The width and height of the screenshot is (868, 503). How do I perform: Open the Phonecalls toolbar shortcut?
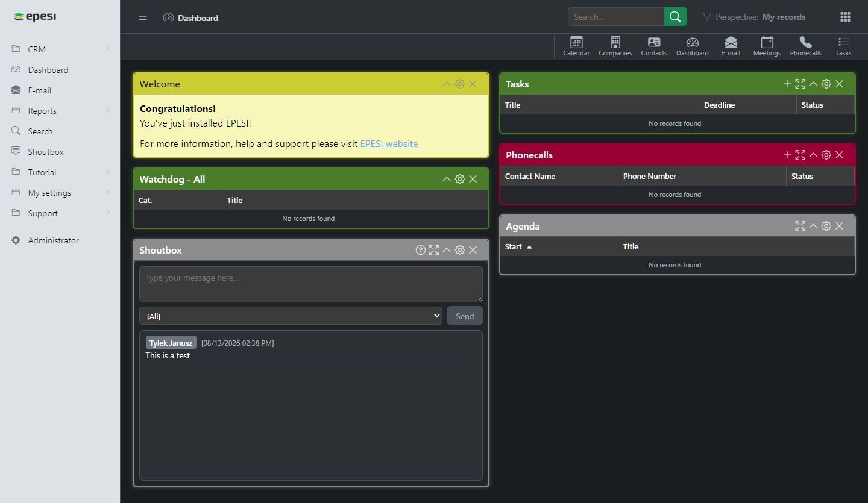806,46
